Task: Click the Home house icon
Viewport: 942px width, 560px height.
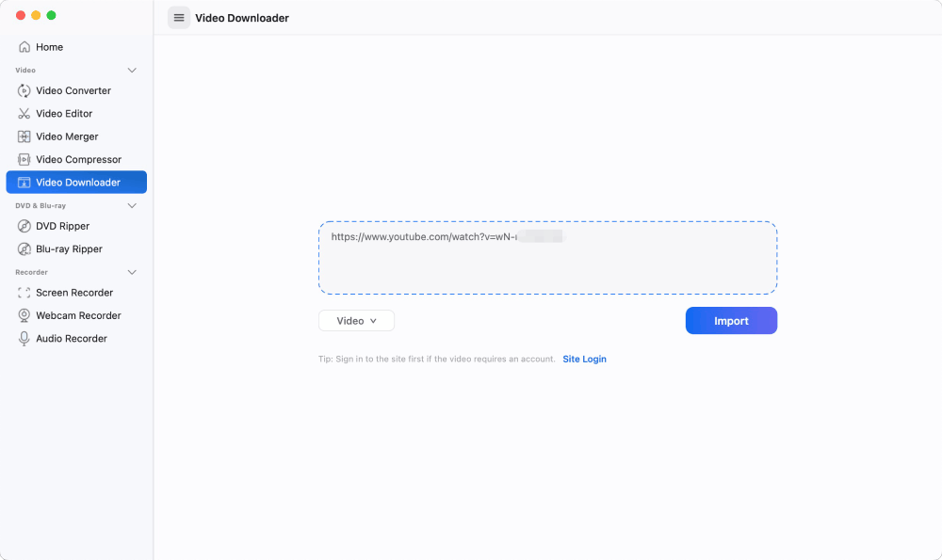Action: tap(24, 47)
